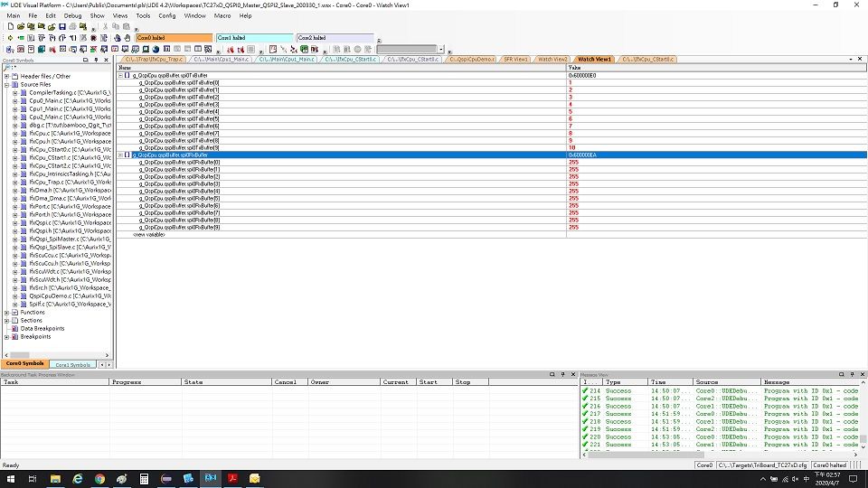Open Adobe Acrobat from the taskbar
Viewport: 868px width, 488px height.
point(232,478)
